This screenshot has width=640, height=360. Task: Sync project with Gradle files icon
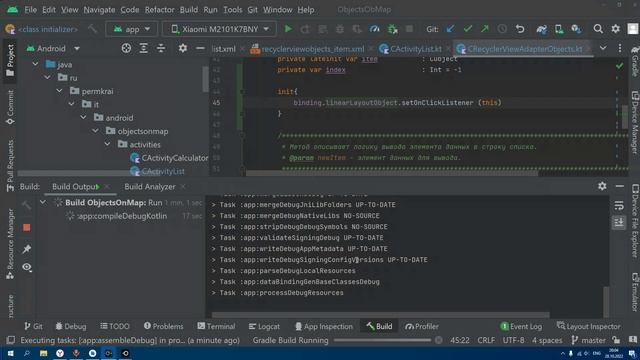tap(542, 29)
